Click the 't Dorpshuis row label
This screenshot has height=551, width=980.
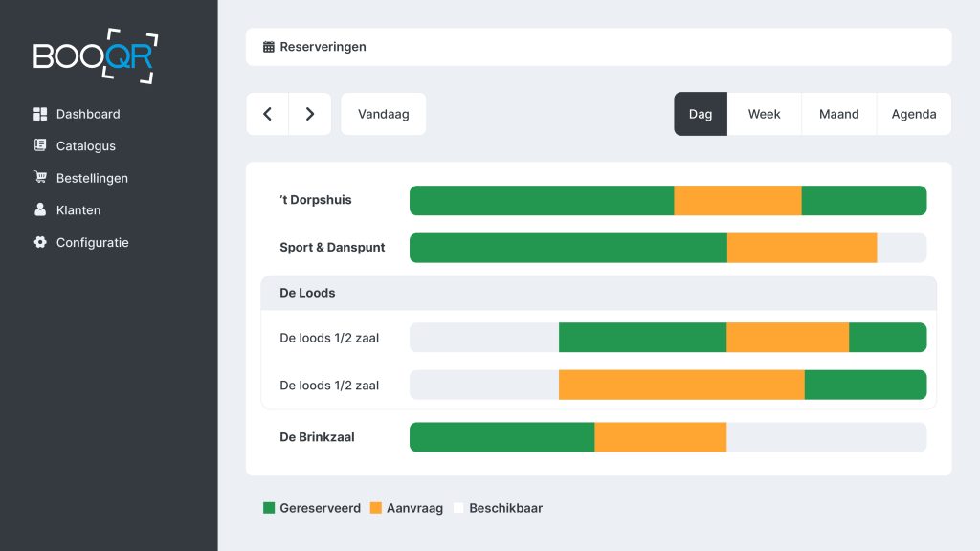click(316, 200)
